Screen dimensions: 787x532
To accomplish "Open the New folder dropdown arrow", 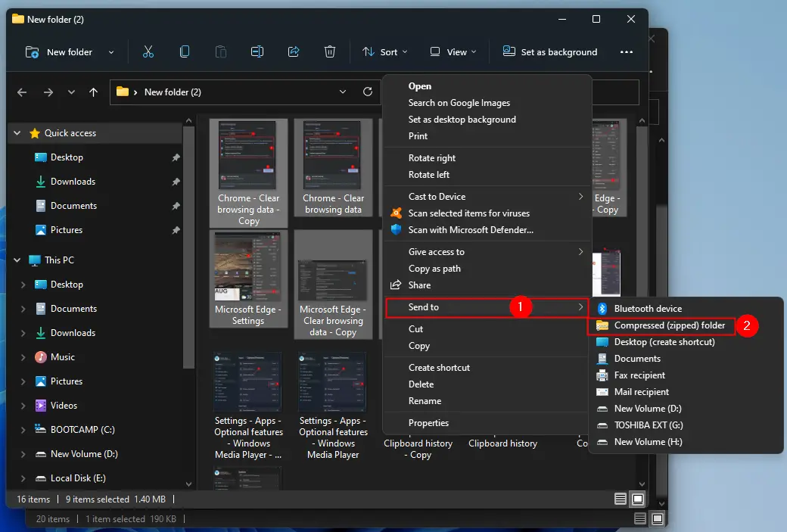I will tap(111, 52).
